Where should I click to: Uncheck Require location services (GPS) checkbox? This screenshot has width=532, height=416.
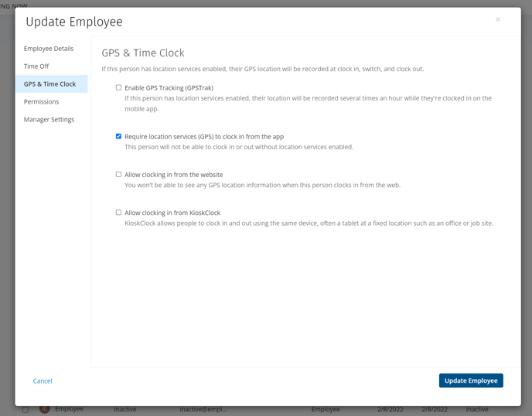click(x=118, y=136)
